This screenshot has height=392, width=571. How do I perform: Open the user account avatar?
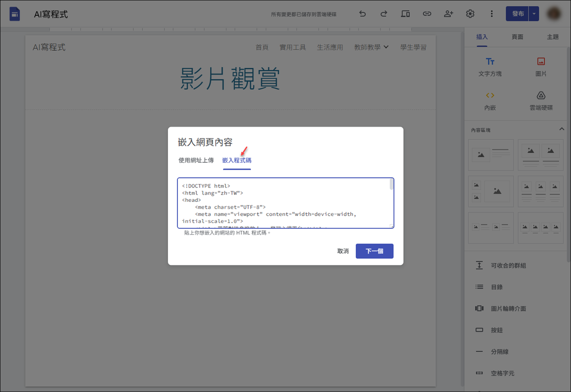coord(554,14)
